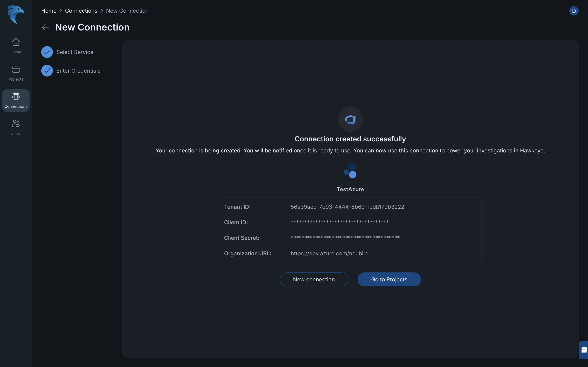The image size is (588, 367).
Task: Open the Organization URL dev.azure.com/neubird
Action: (329, 253)
